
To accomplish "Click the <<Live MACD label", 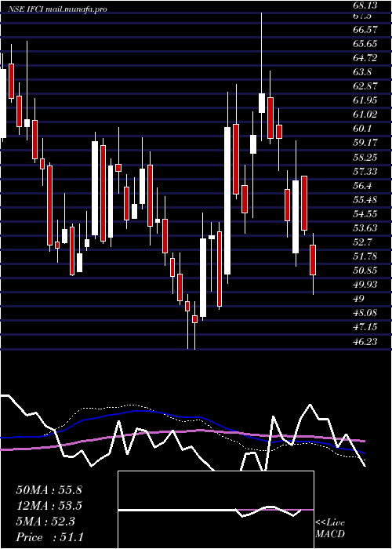I will 330,529.
